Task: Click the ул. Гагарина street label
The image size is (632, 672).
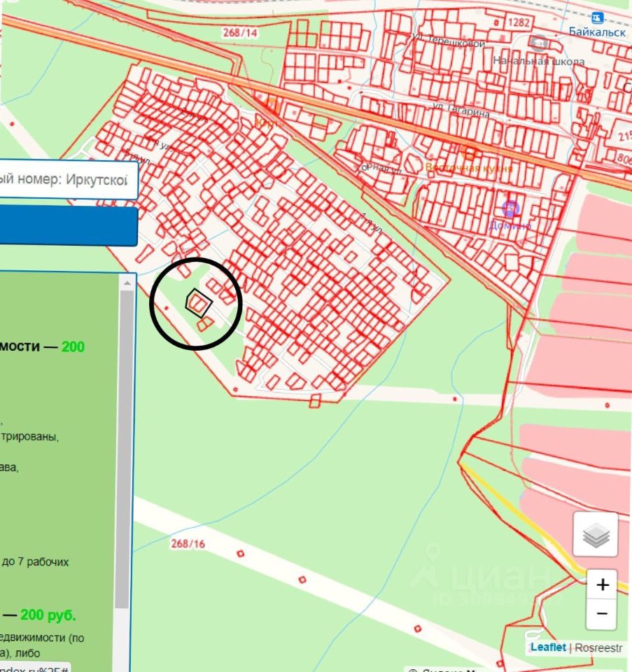Action: coord(461,110)
